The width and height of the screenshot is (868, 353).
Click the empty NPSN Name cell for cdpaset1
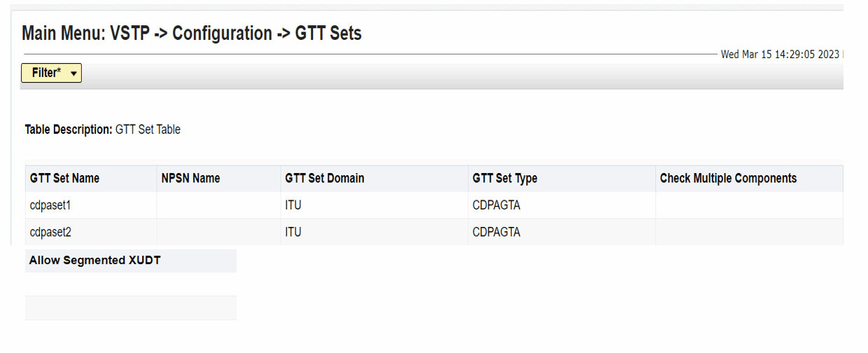(218, 205)
